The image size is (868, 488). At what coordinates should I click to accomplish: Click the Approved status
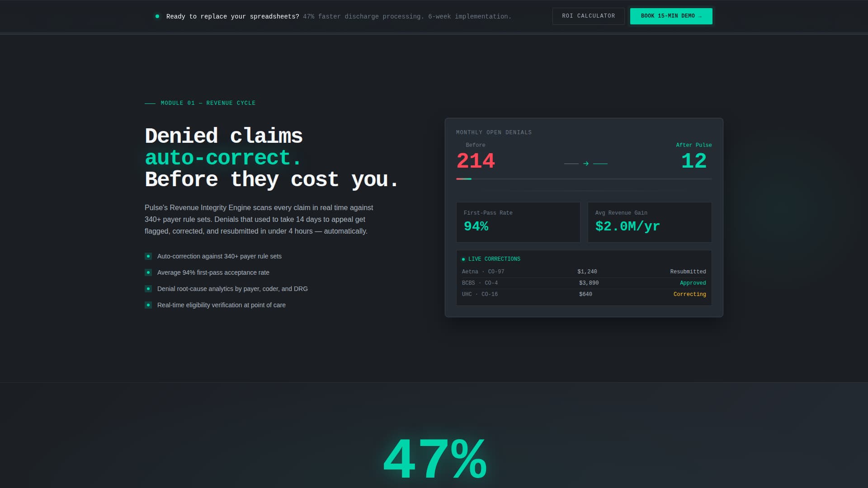point(693,283)
